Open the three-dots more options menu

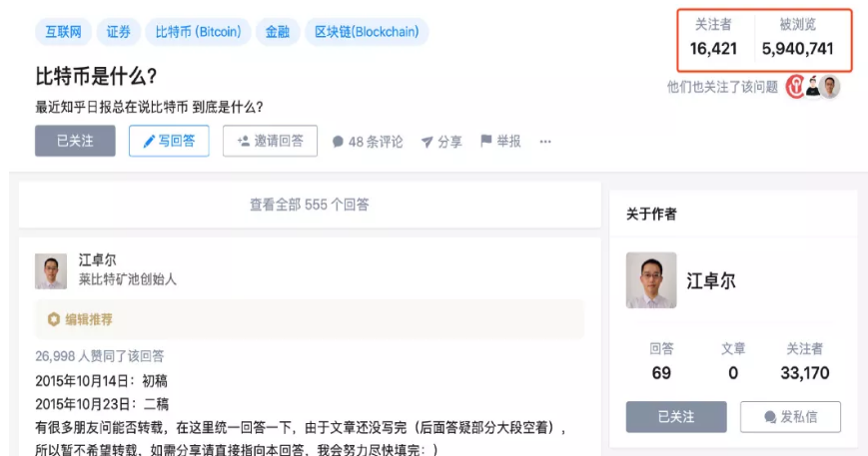[x=545, y=142]
